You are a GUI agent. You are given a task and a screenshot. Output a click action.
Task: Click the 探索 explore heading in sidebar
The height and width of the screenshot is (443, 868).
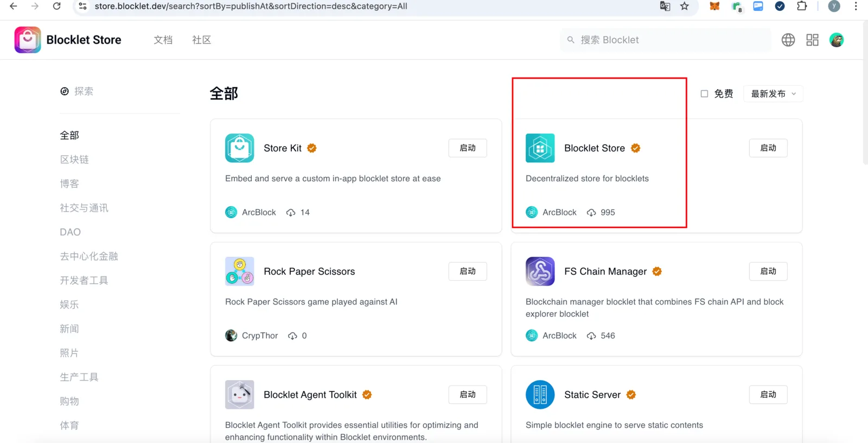pos(84,91)
